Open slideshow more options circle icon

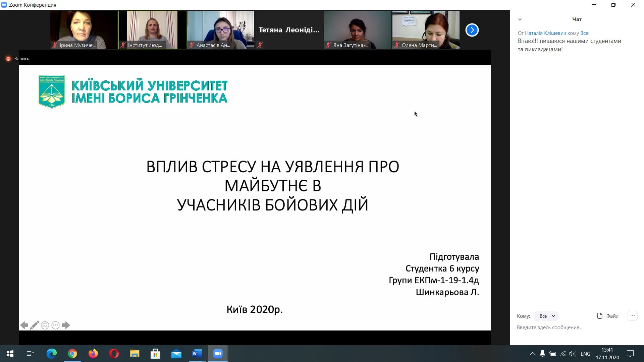coord(56,325)
